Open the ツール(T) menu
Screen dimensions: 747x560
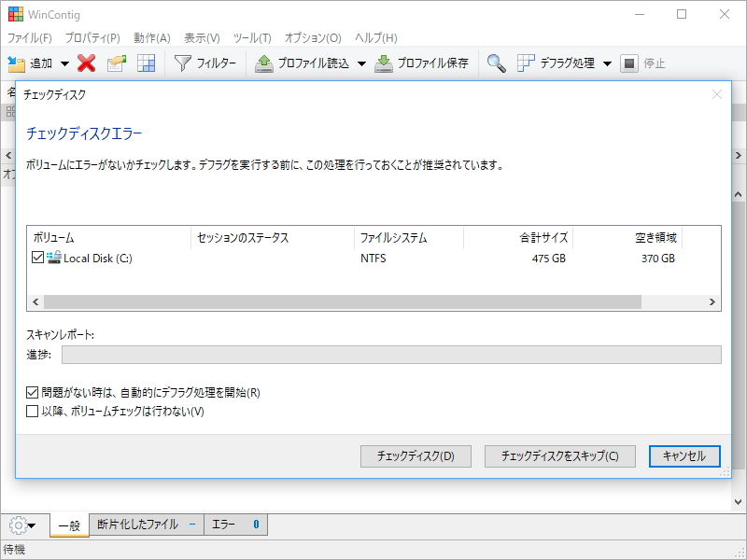click(252, 37)
